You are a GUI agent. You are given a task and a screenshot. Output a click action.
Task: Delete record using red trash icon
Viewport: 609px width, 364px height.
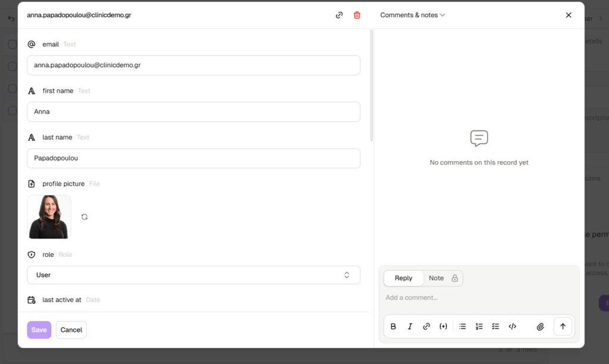(357, 15)
